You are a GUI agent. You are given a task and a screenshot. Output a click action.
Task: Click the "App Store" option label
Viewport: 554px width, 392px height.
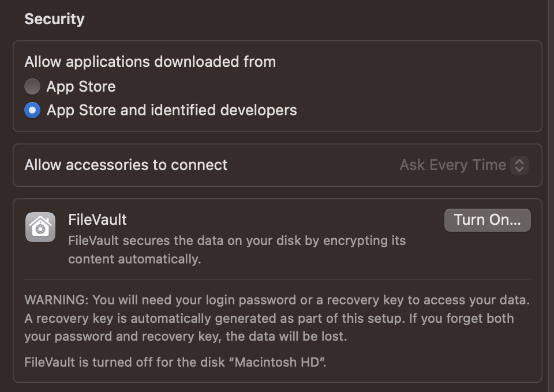[x=81, y=86]
